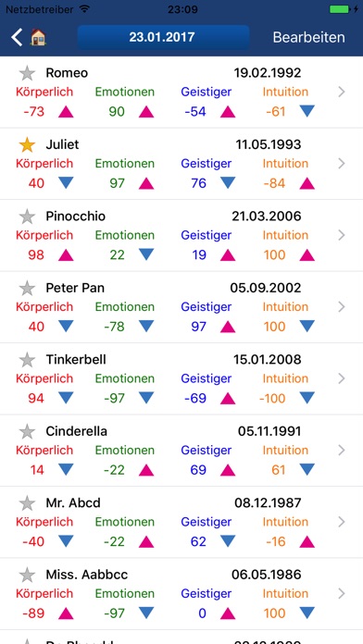
Task: Unfavorite Juliet via the gold star
Action: 27,144
